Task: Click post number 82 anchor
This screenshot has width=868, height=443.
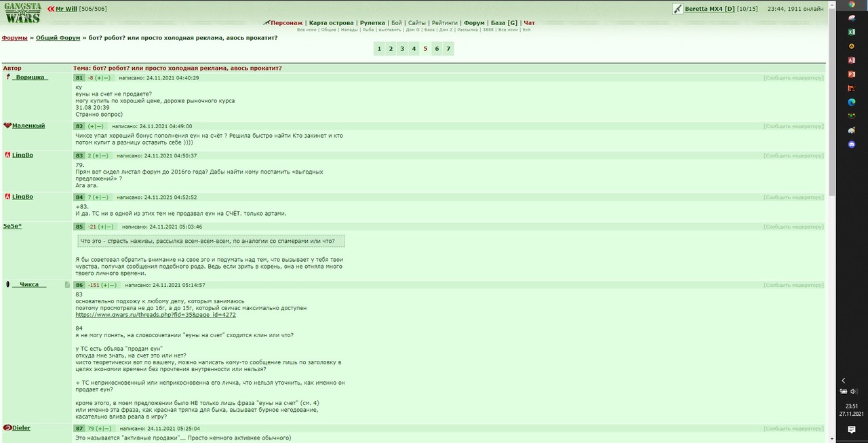Action: (79, 126)
